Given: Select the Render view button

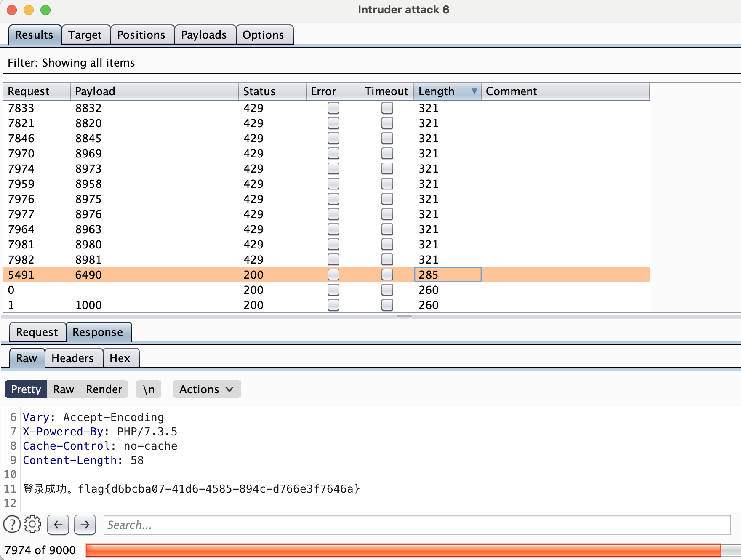Looking at the screenshot, I should click(104, 389).
